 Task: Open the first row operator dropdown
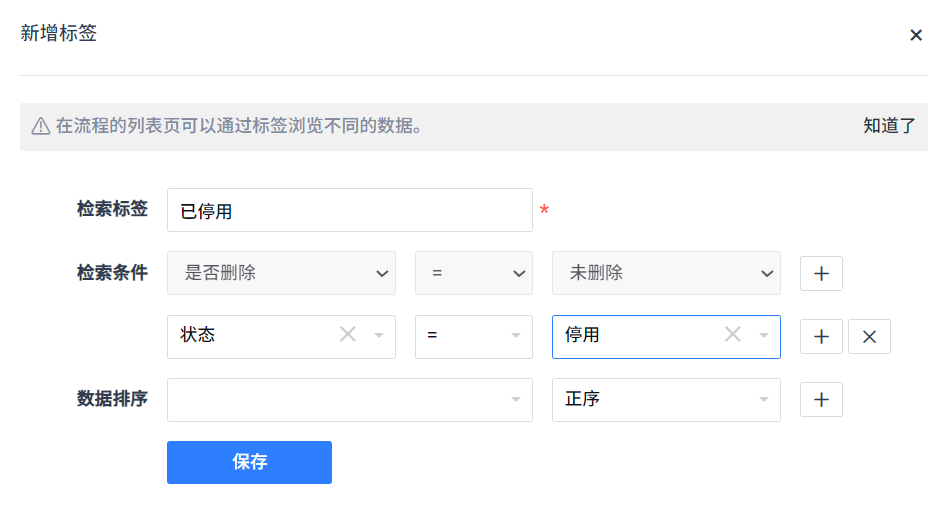[473, 273]
